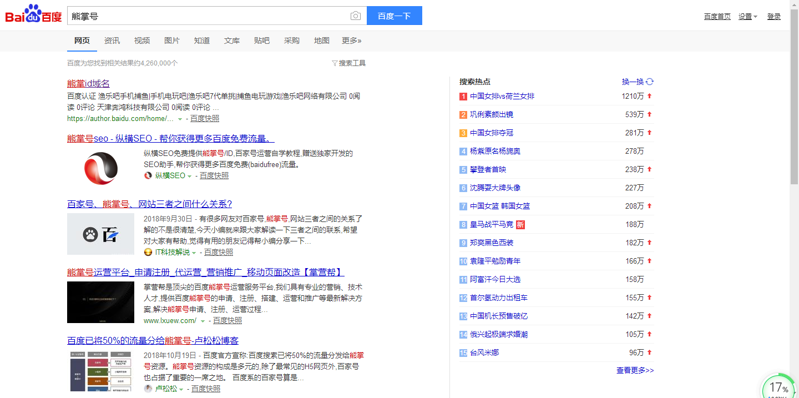
Task: Open 百度首页 link in the header
Action: [717, 16]
